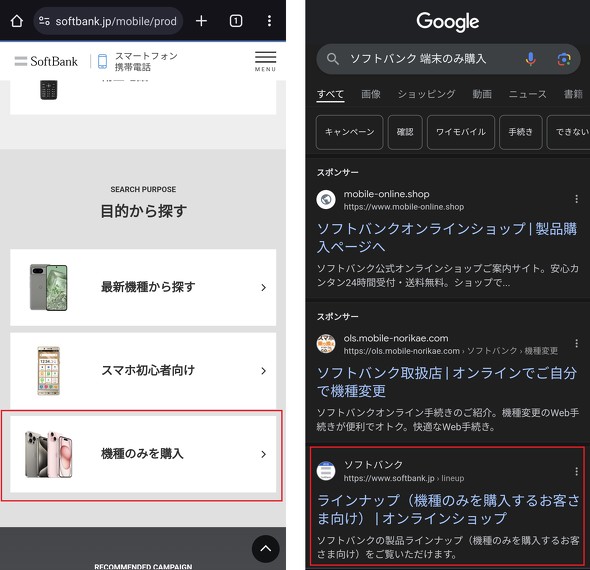Open ラインナップ(機種のみを購入するお客さま向け) result link

coord(448,509)
